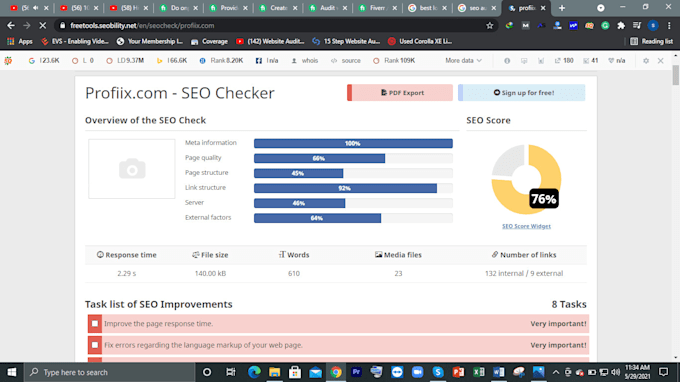Screen dimensions: 680x382
Task: Switch to the 'Audit' Fiverr tab
Action: click(328, 8)
